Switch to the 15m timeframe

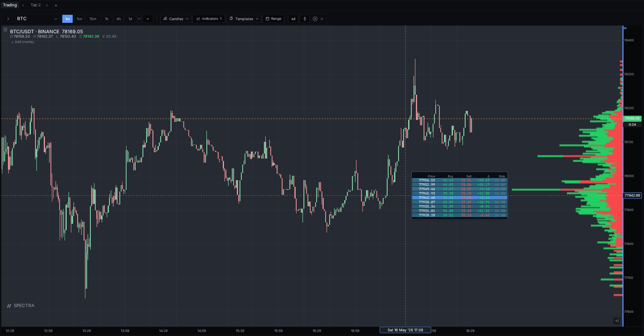(x=93, y=19)
